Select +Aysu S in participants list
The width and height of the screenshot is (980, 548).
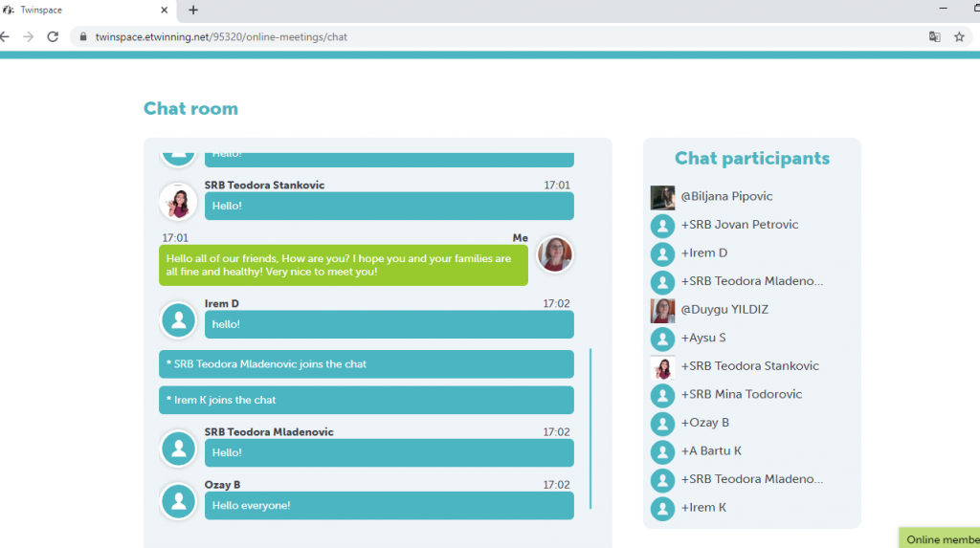pyautogui.click(x=702, y=338)
